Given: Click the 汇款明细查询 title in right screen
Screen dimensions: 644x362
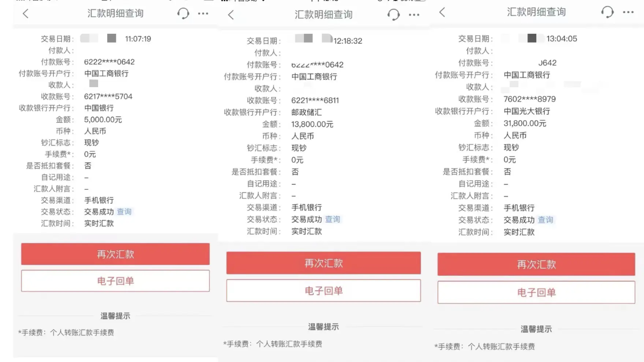Looking at the screenshot, I should (x=536, y=12).
